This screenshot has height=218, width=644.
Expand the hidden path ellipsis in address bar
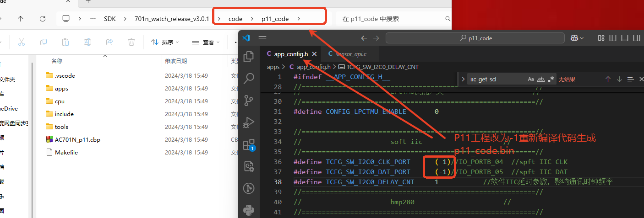pos(93,19)
